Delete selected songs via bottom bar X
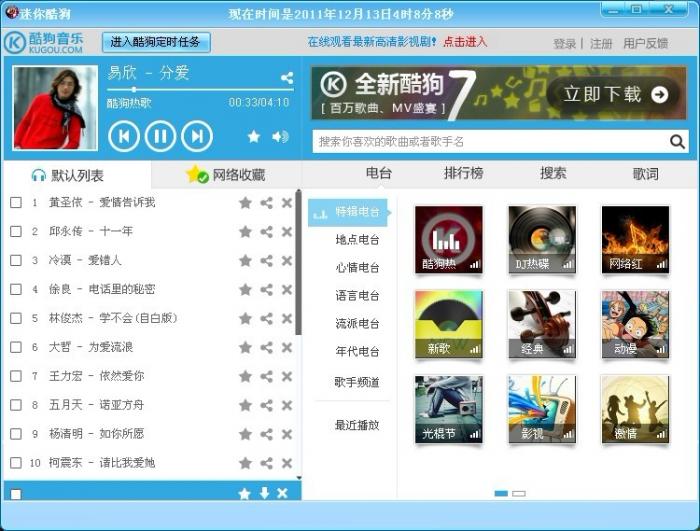This screenshot has width=700, height=531. pyautogui.click(x=282, y=493)
